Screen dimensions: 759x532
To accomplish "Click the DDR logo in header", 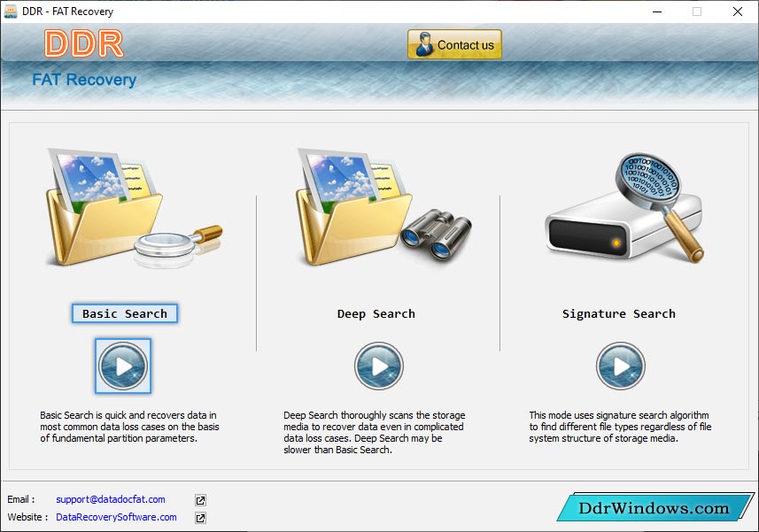I will point(84,44).
